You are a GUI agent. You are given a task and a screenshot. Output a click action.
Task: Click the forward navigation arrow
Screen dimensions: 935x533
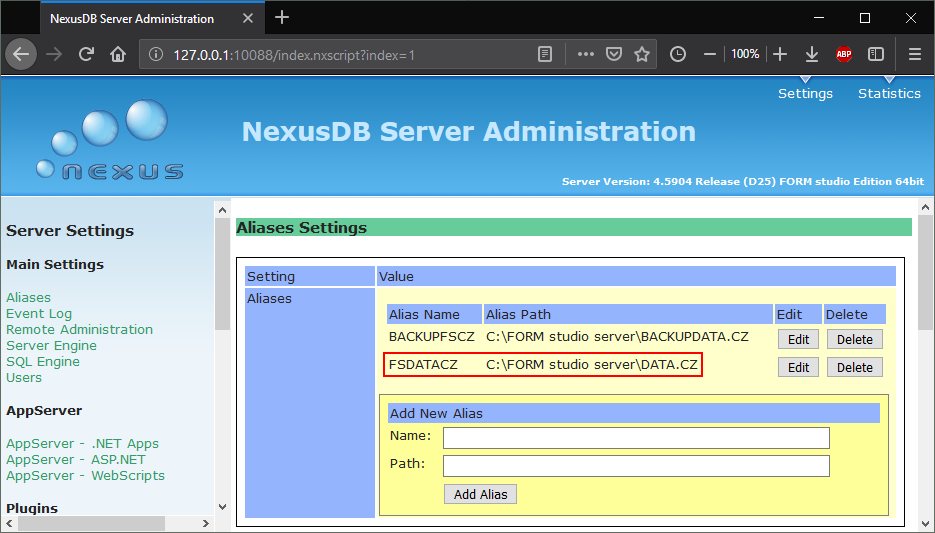pos(54,54)
